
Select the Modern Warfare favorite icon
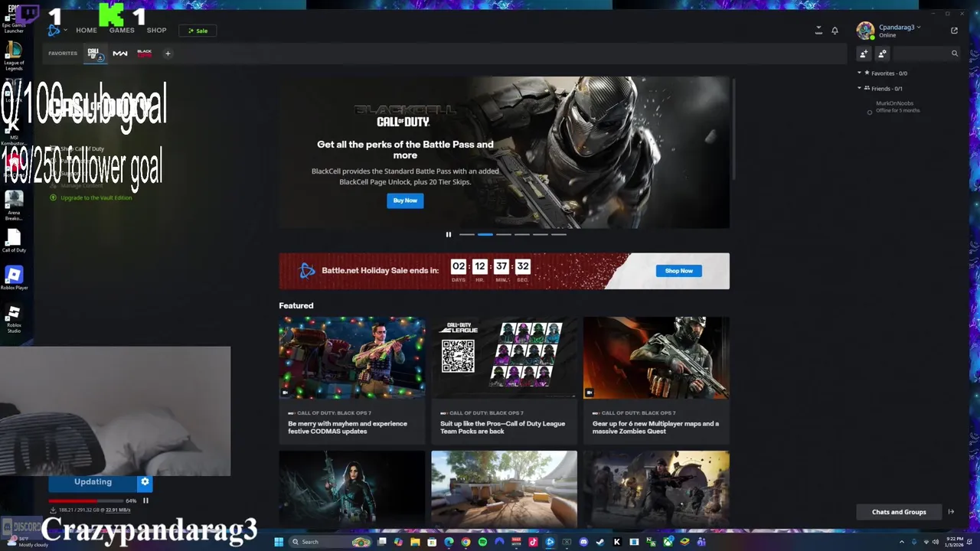[x=120, y=54]
